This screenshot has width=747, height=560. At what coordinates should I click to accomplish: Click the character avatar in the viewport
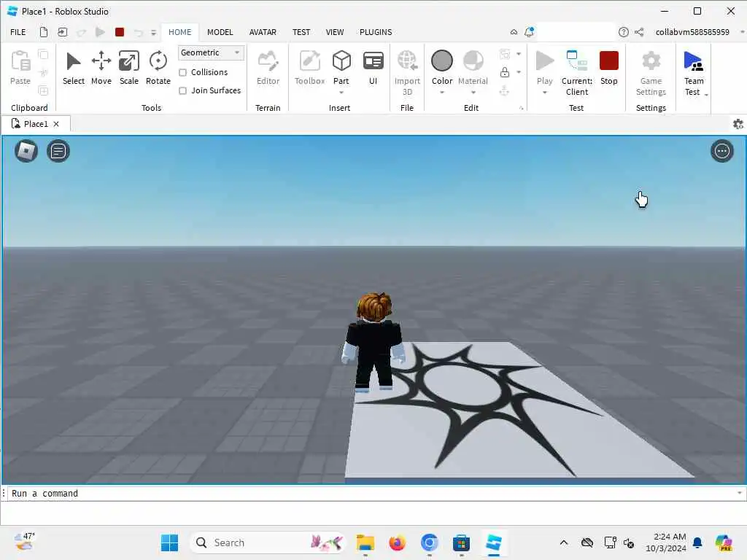click(373, 342)
